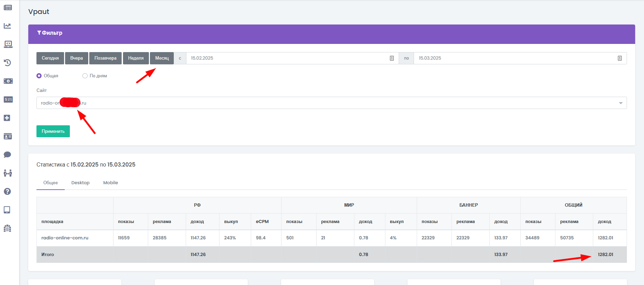Open the list icon in sidebar
Screen dimensions: 644x285
8,7
